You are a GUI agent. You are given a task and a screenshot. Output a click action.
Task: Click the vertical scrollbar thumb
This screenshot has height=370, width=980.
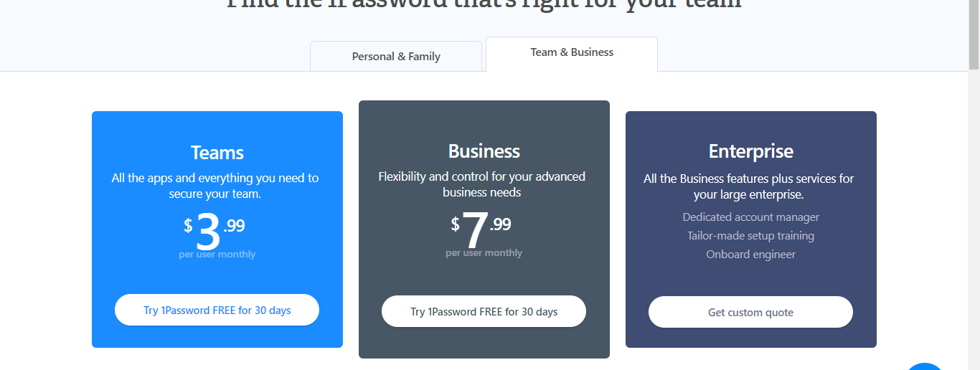click(974, 34)
